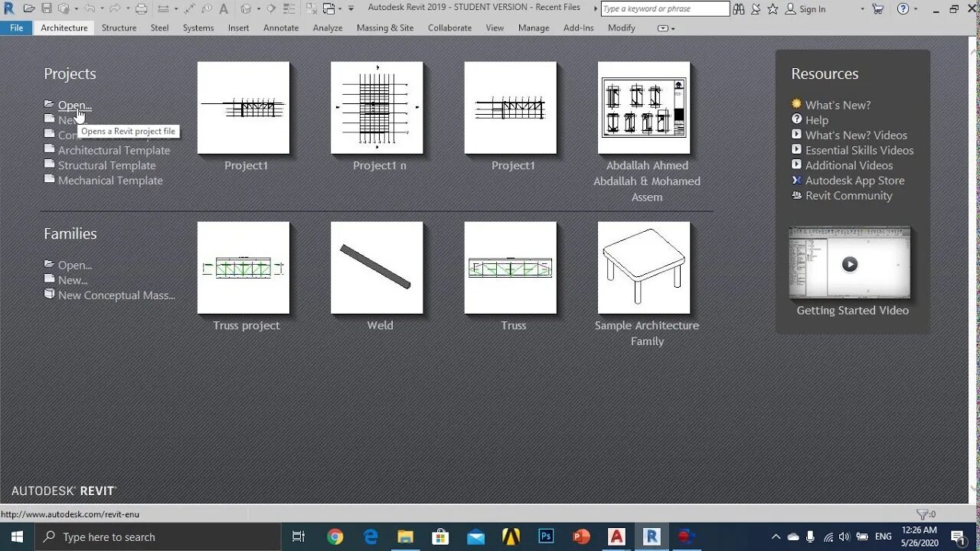Switch to the Structure ribbon tab
Viewport: 980px width, 551px height.
pyautogui.click(x=119, y=28)
